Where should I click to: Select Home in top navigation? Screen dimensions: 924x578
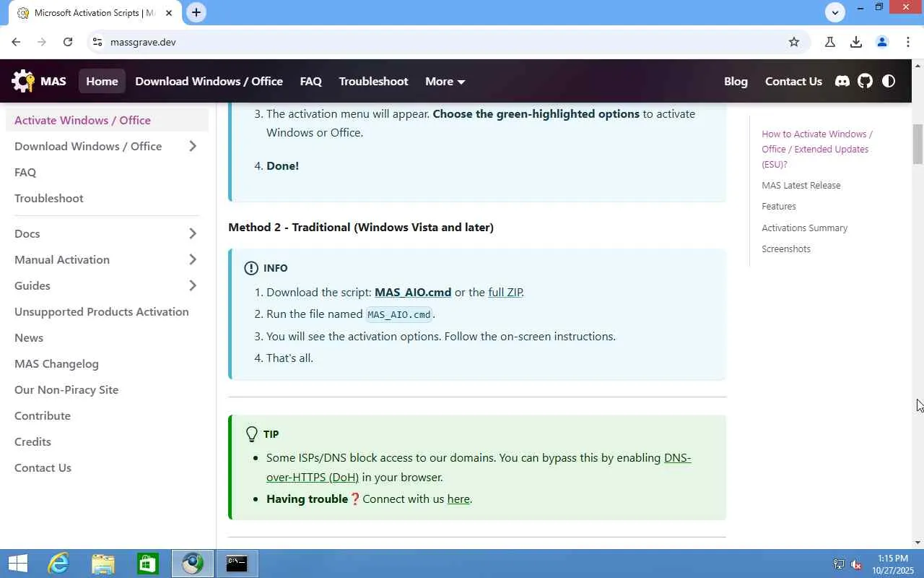pos(102,81)
